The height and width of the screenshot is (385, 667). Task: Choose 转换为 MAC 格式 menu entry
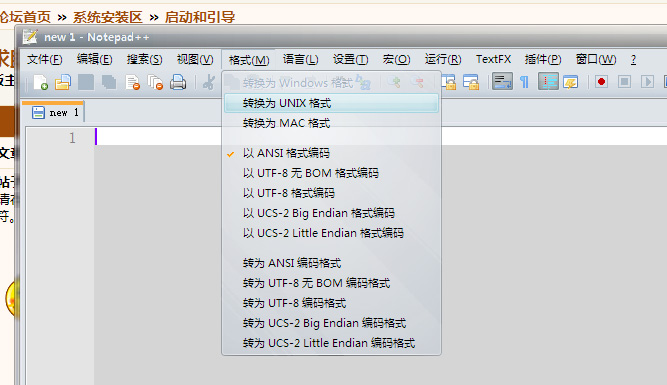[331, 123]
